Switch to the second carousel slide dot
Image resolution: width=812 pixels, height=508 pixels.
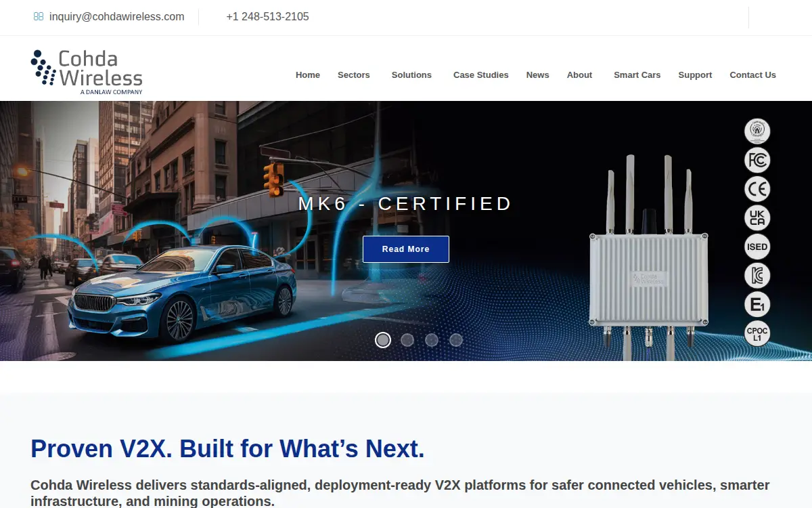click(407, 340)
